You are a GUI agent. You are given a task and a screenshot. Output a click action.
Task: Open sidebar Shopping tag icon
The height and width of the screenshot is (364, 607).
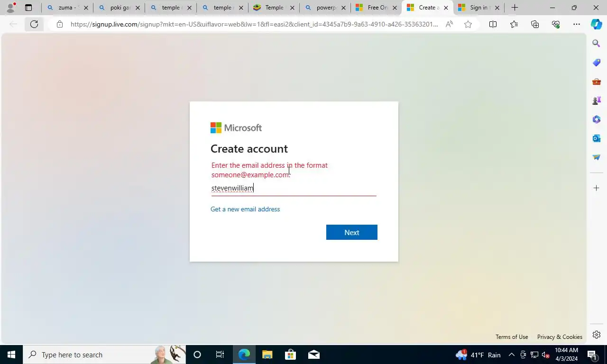(597, 63)
